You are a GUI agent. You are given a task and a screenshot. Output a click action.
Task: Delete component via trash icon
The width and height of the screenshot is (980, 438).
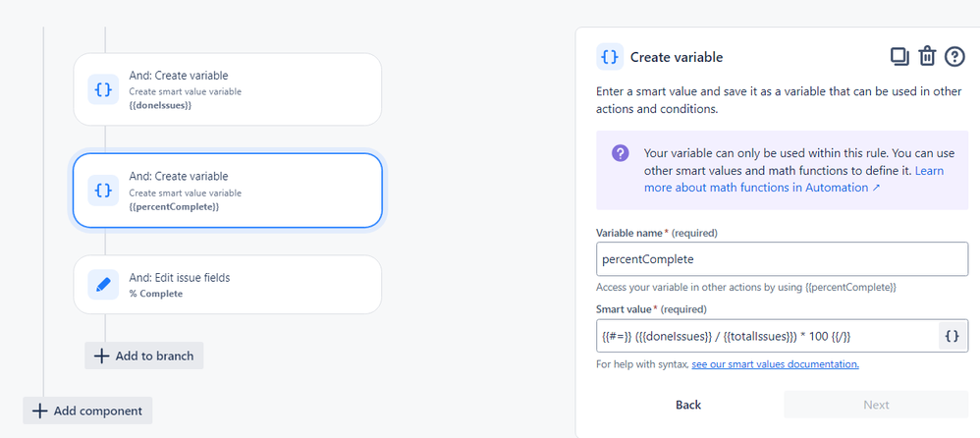pos(926,56)
